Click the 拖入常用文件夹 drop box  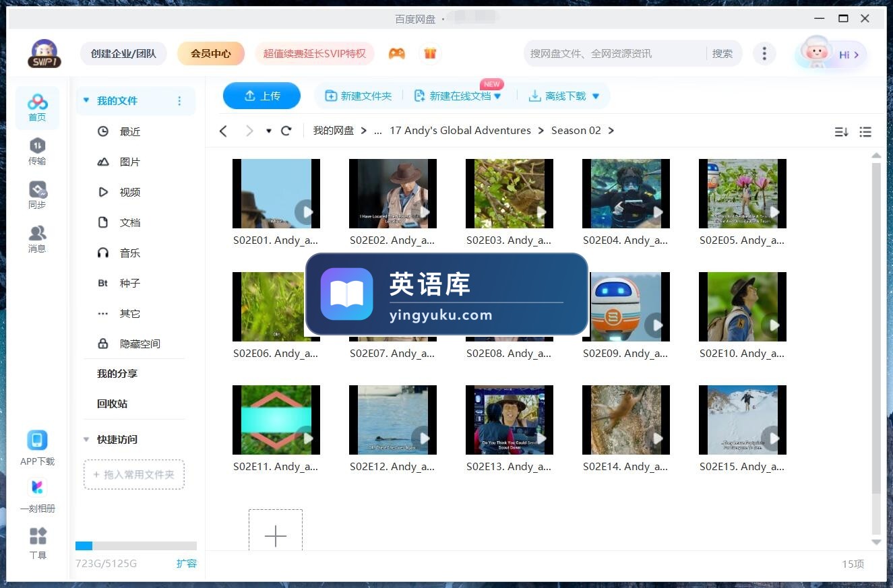(134, 474)
